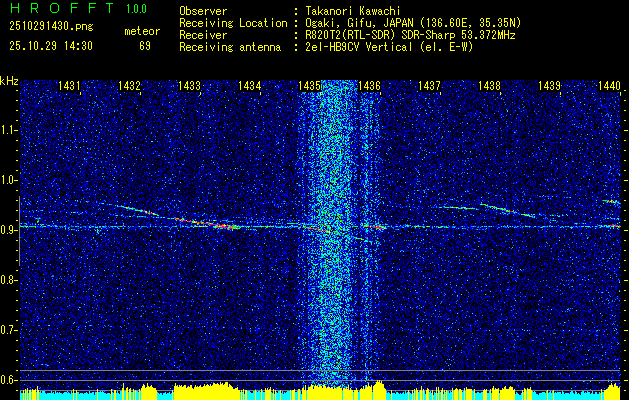
Task: Click the meteor count 69
Action: click(x=145, y=46)
